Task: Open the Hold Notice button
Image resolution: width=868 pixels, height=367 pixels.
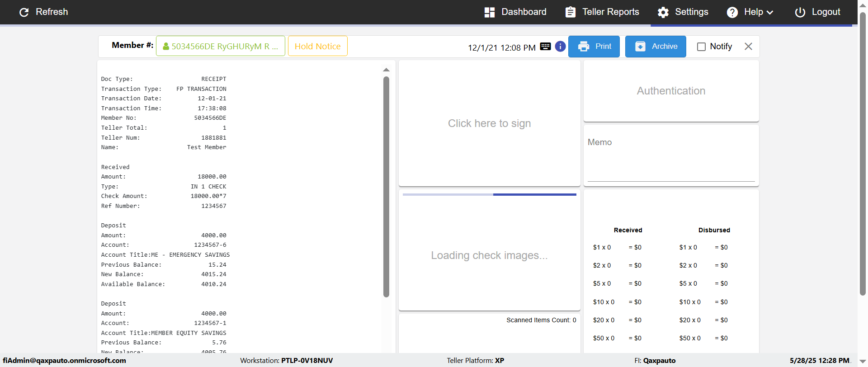Action: tap(318, 46)
